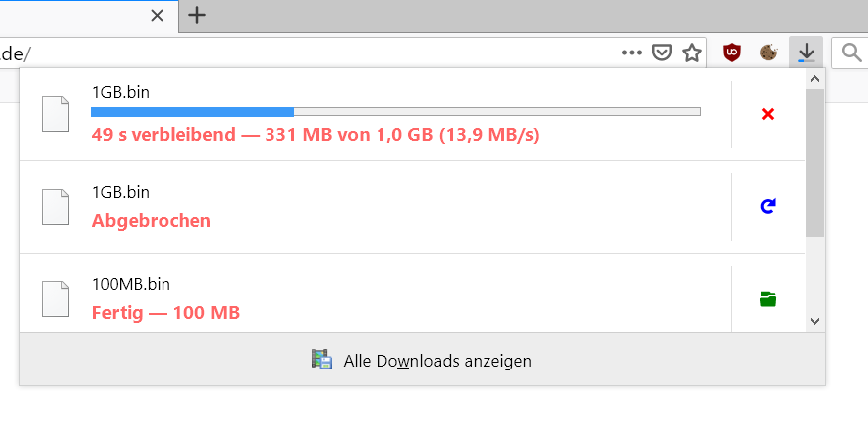The image size is (868, 422).
Task: Close the current browser tab
Action: pos(156,15)
